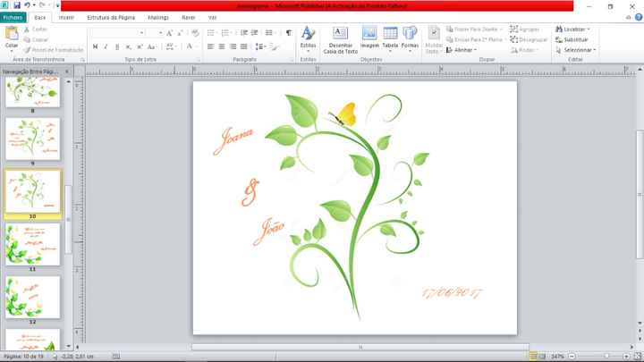Switch to the Base ribbon tab
644x362 pixels.
tap(40, 18)
